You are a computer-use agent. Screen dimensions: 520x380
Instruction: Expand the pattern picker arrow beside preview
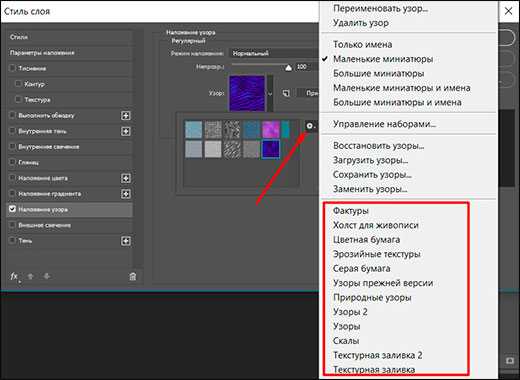click(270, 94)
